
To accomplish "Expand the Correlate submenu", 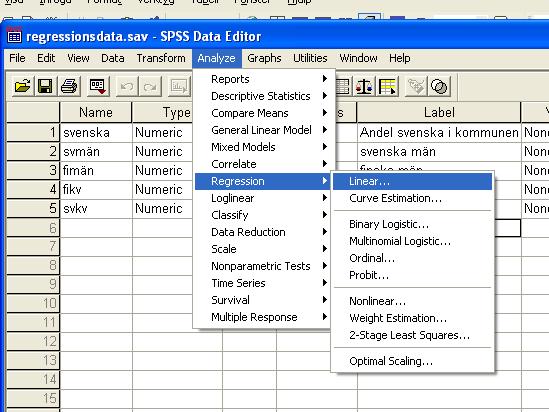I will [x=262, y=164].
